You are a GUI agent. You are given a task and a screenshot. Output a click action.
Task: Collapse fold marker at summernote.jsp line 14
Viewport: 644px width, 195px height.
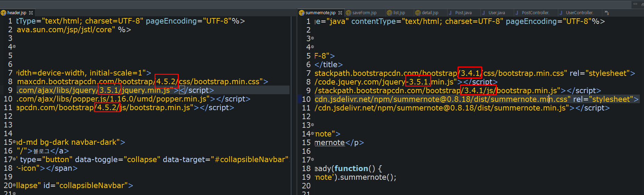click(312, 133)
